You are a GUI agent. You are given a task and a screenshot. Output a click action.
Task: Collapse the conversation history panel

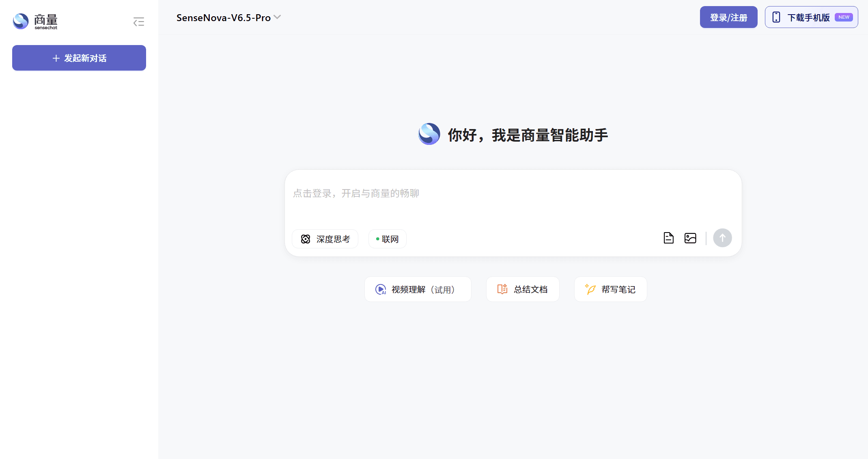pos(138,22)
